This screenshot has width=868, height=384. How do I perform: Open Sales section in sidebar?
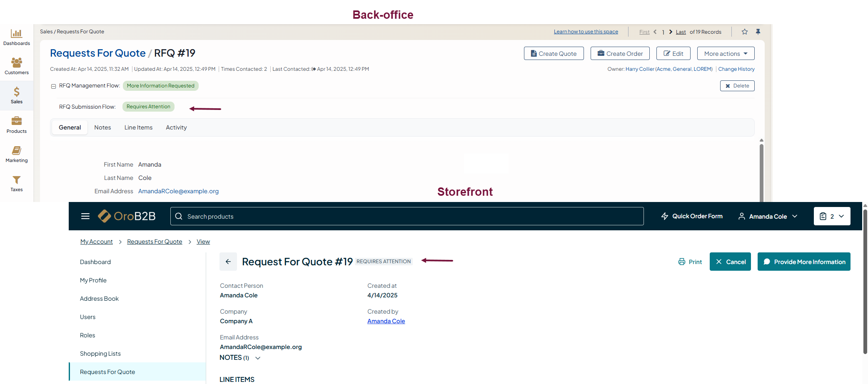tap(17, 95)
